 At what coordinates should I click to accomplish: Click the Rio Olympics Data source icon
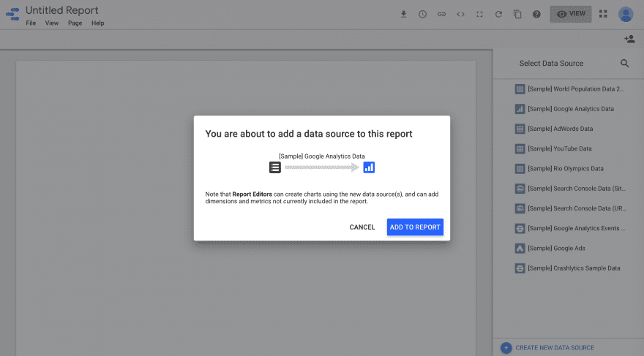click(x=520, y=169)
